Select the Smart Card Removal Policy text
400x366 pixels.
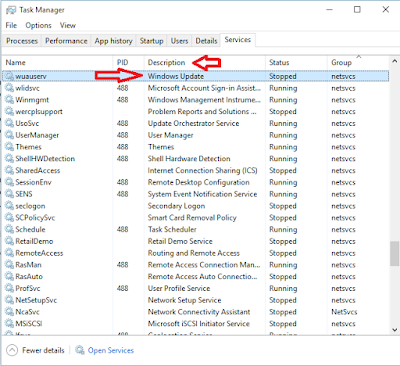point(192,218)
